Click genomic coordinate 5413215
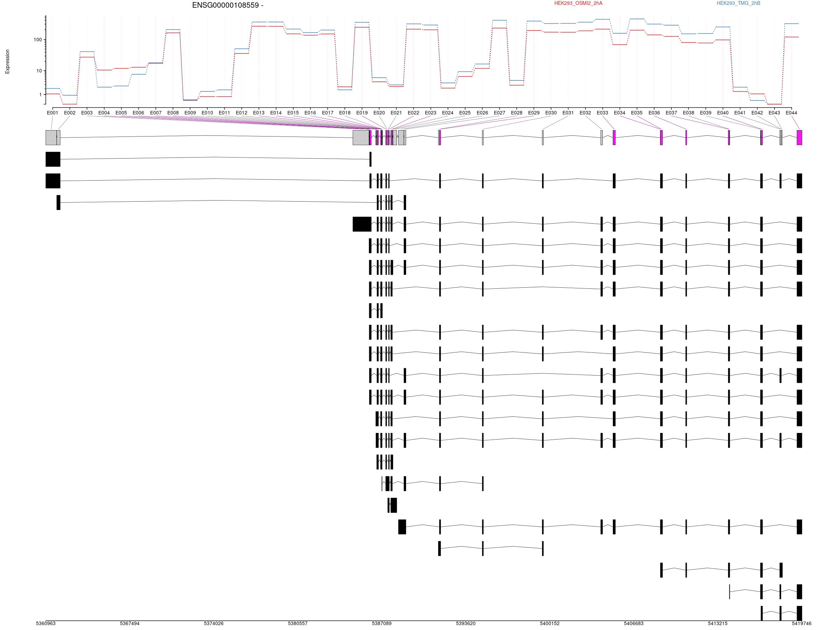This screenshot has width=840, height=630. pyautogui.click(x=718, y=624)
